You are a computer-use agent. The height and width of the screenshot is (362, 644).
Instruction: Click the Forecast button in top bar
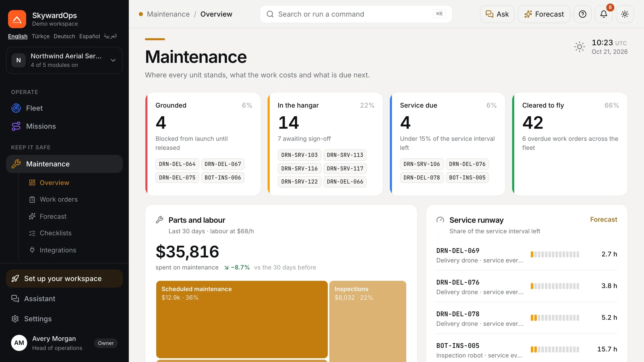(544, 14)
